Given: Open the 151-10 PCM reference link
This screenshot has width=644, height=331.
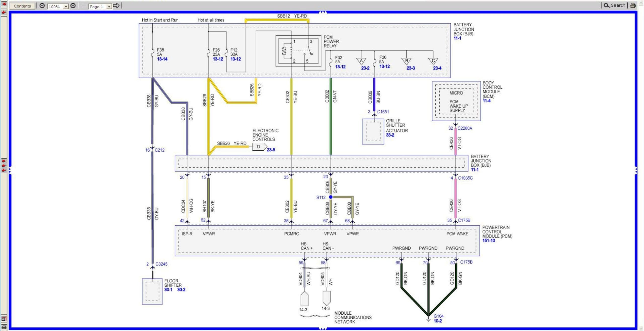Looking at the screenshot, I should coord(489,241).
